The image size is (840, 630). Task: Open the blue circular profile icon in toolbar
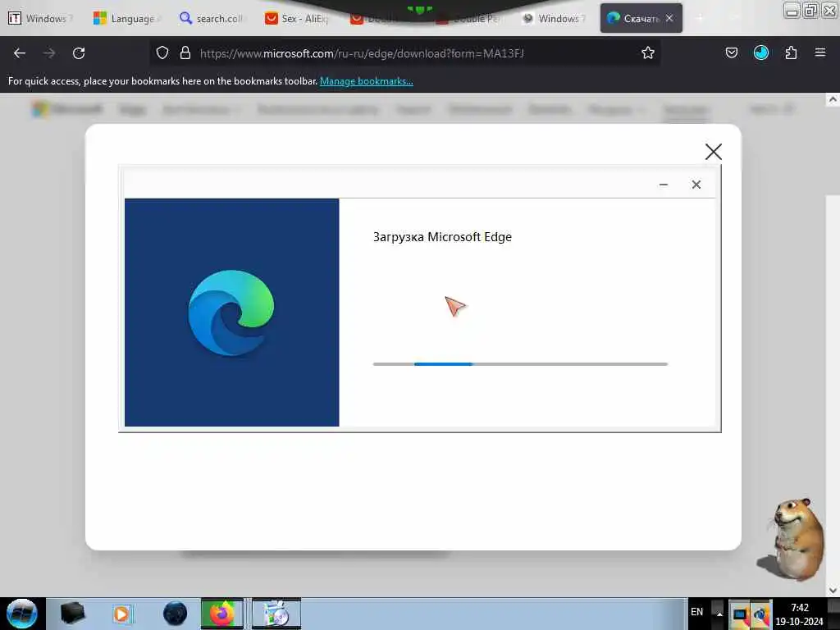[760, 52]
